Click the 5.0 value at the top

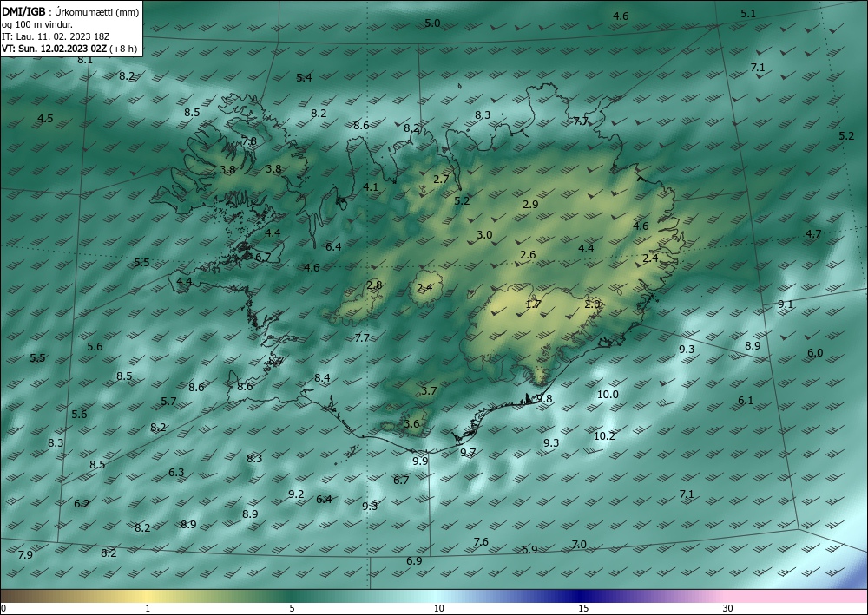(432, 23)
